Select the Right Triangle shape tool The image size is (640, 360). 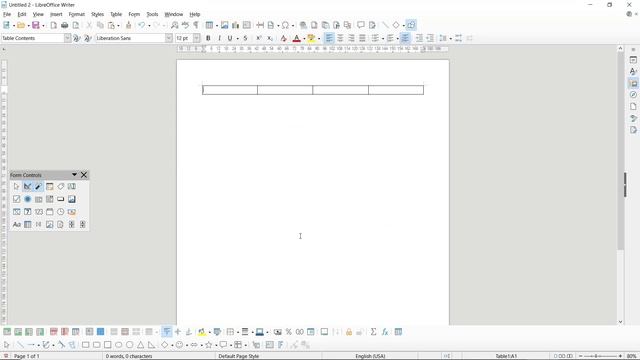[x=151, y=345]
